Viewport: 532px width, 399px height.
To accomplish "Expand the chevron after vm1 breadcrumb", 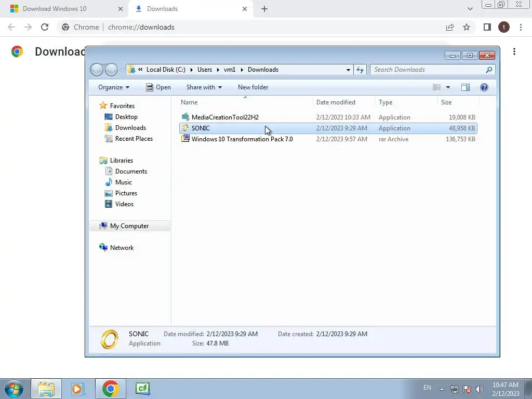I will click(x=242, y=70).
